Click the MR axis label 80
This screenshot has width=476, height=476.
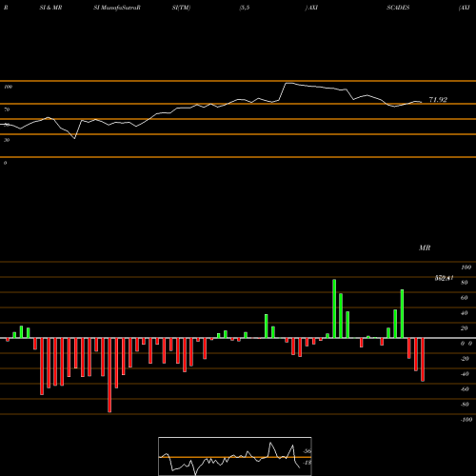pos(465,283)
